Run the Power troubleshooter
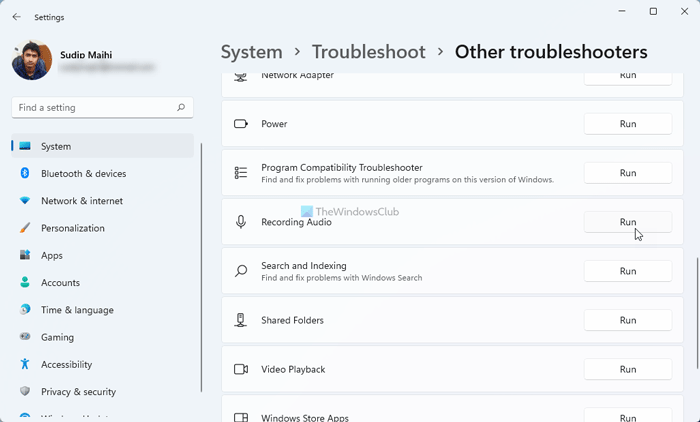The height and width of the screenshot is (422, 700). [627, 124]
